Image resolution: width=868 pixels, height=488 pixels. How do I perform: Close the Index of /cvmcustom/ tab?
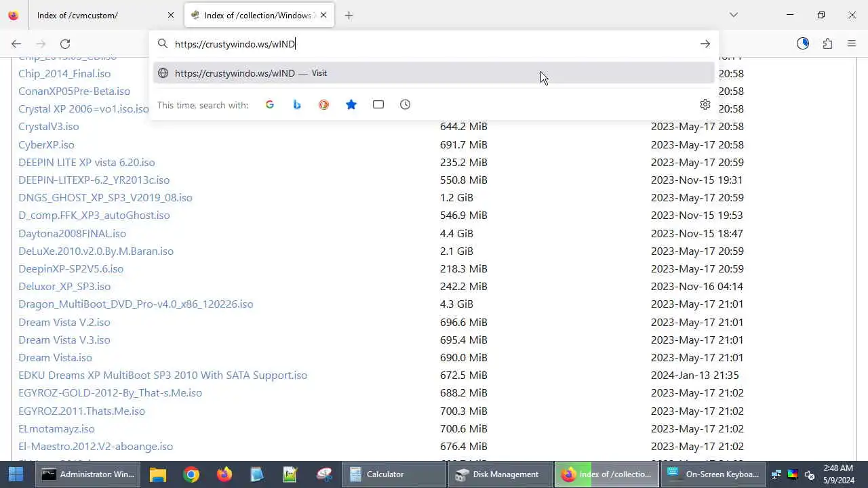171,15
